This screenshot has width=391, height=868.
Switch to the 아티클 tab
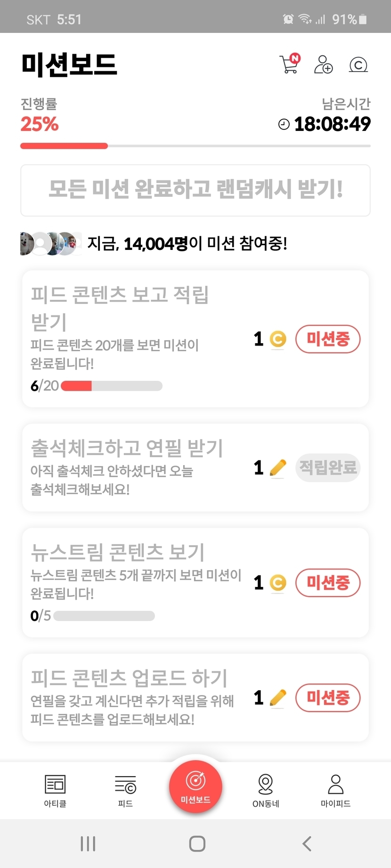coord(55,790)
